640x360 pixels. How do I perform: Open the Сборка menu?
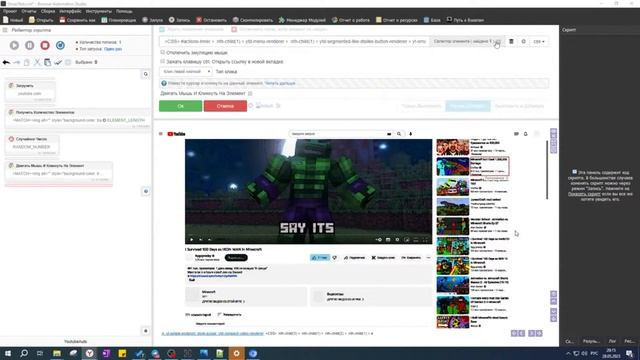[48, 11]
